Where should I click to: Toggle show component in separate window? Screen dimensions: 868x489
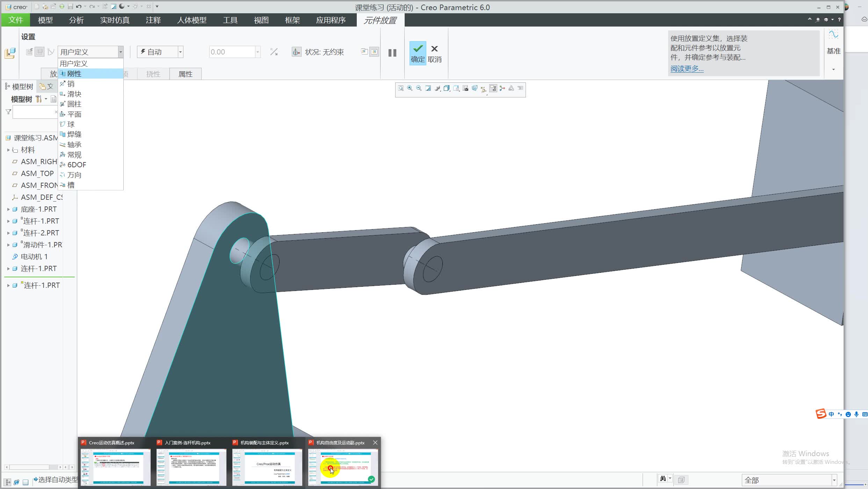pos(364,52)
